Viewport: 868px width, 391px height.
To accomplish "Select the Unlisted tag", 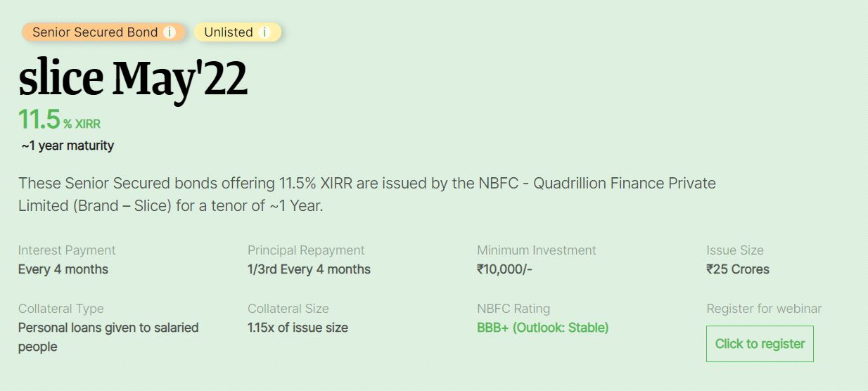I will point(238,32).
